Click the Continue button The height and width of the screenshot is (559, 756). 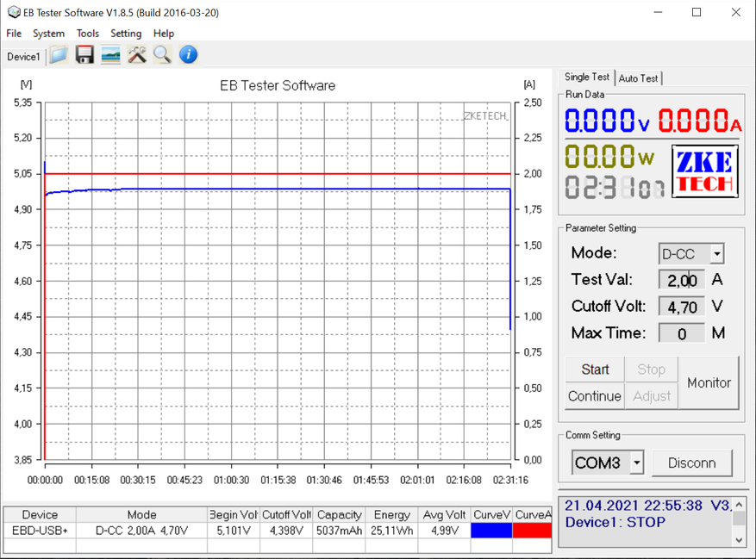(595, 396)
